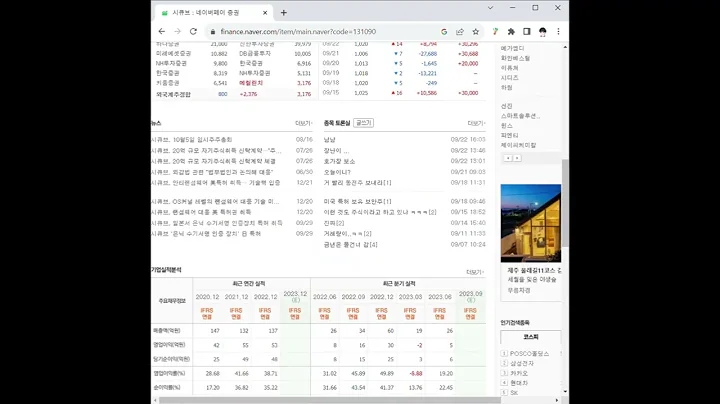Open 현대차 in 인기검색종목
Screen dimensions: 720x404
tap(519, 383)
